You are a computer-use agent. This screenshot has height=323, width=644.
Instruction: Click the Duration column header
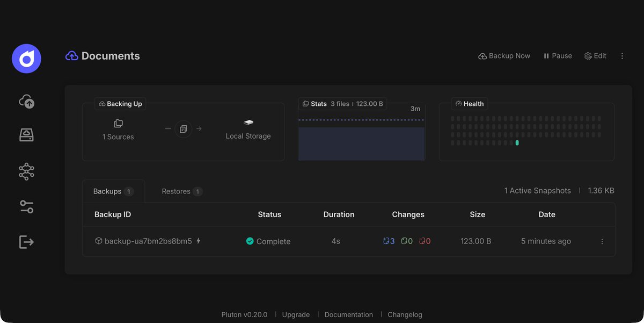click(x=339, y=214)
